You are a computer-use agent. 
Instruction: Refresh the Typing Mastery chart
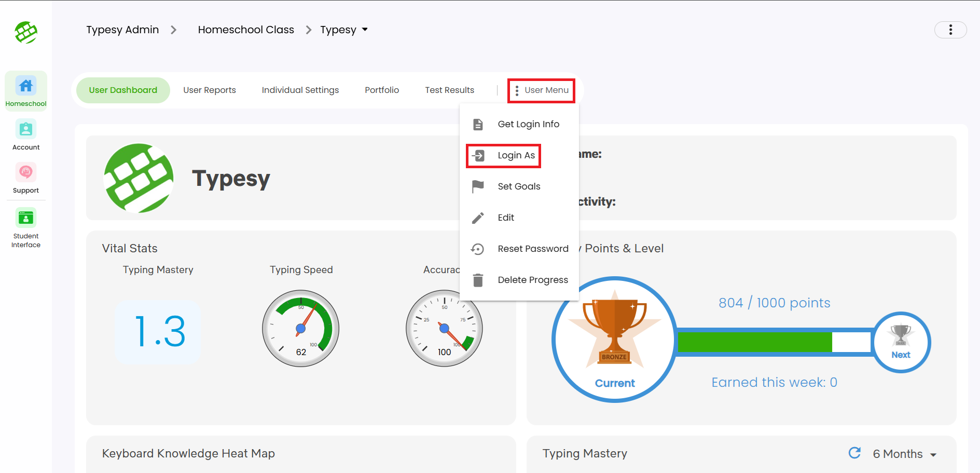[854, 453]
